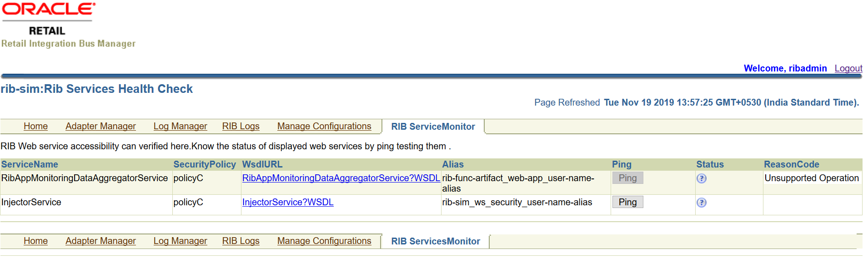Image resolution: width=868 pixels, height=259 pixels.
Task: Click the Retail Integration Bus Manager title
Action: (x=68, y=44)
